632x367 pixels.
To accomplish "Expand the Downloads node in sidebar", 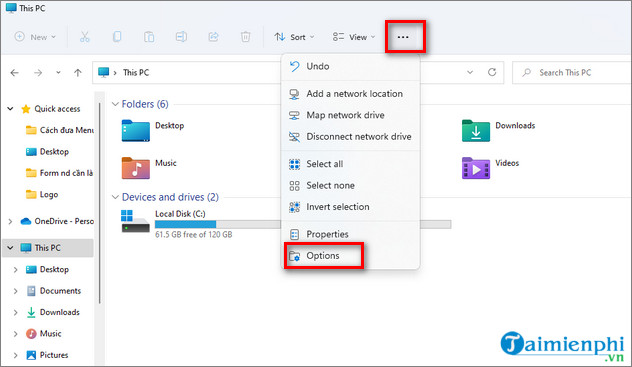I will click(x=16, y=312).
